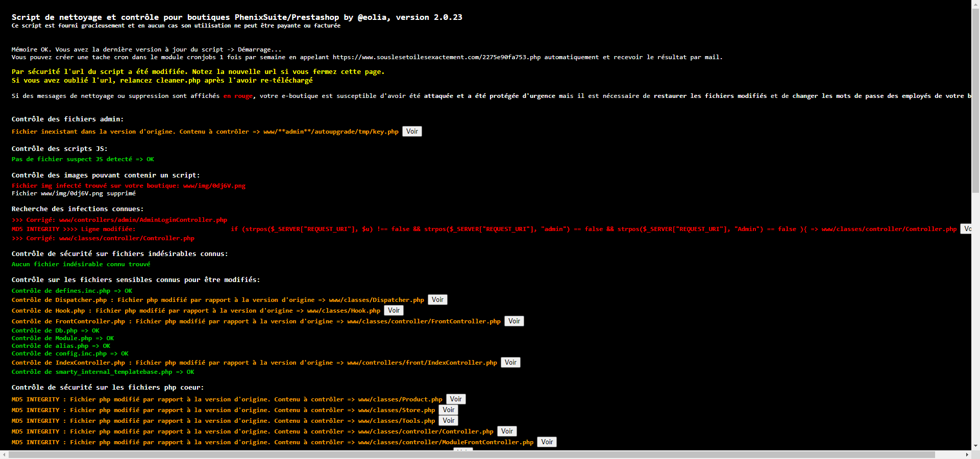Click Voir for www/classes/Tools.php
This screenshot has width=980, height=459.
tap(449, 421)
